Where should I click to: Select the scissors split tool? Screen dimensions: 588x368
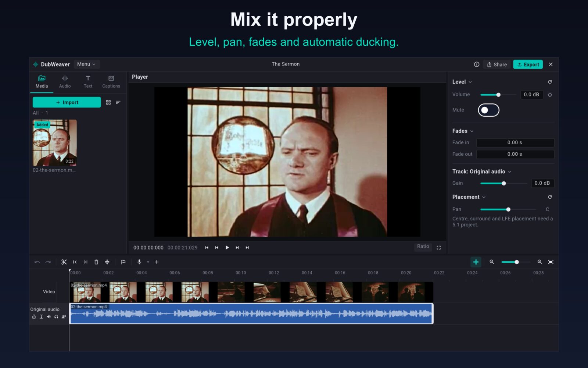pyautogui.click(x=64, y=262)
